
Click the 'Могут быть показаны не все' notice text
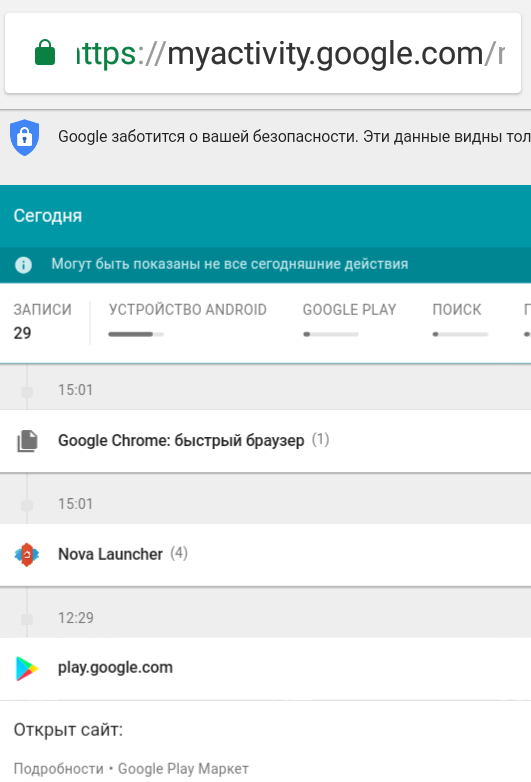[x=229, y=264]
